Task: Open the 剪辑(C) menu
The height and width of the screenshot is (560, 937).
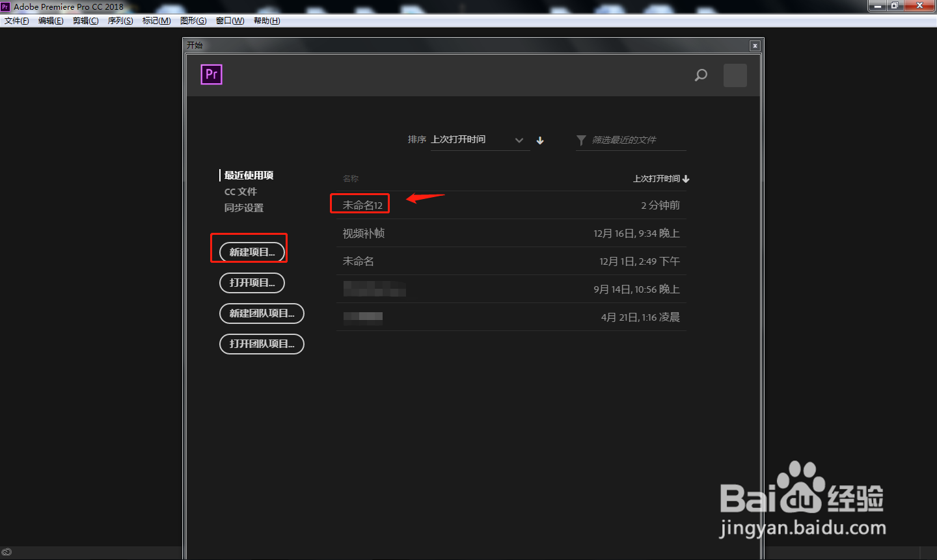Action: tap(86, 21)
